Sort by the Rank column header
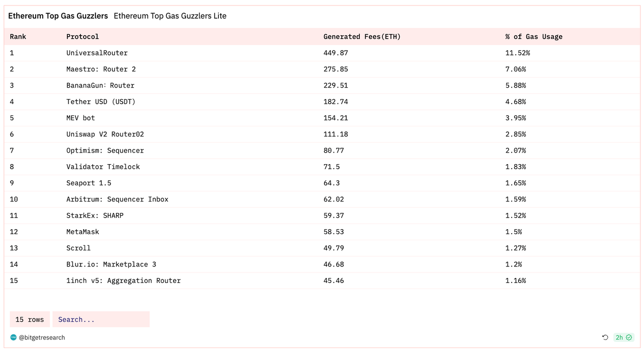Image resolution: width=644 pixels, height=351 pixels. pyautogui.click(x=18, y=37)
